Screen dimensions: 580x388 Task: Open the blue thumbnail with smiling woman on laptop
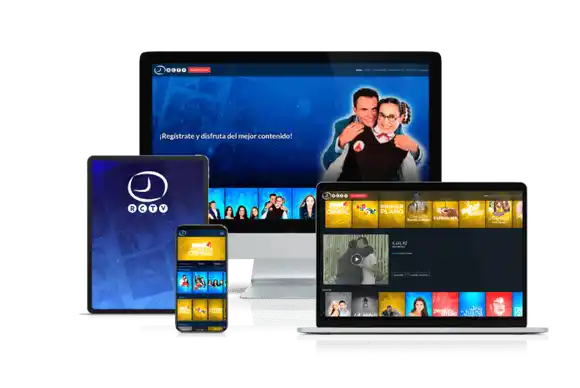point(419,304)
